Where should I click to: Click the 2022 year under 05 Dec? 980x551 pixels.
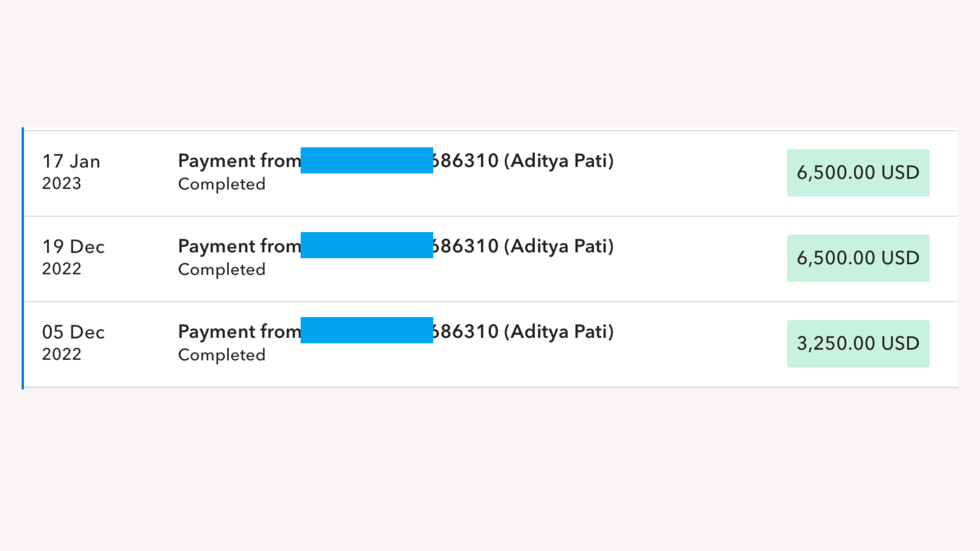click(x=61, y=355)
